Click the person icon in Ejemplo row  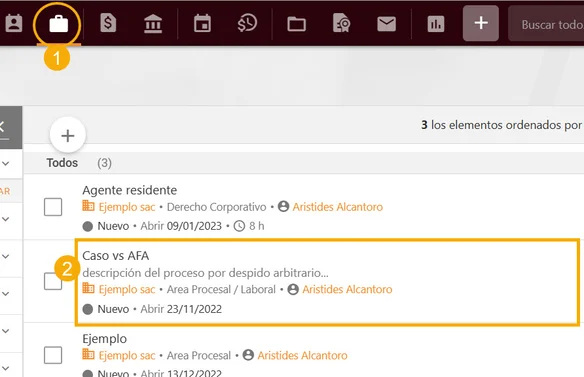tap(248, 355)
